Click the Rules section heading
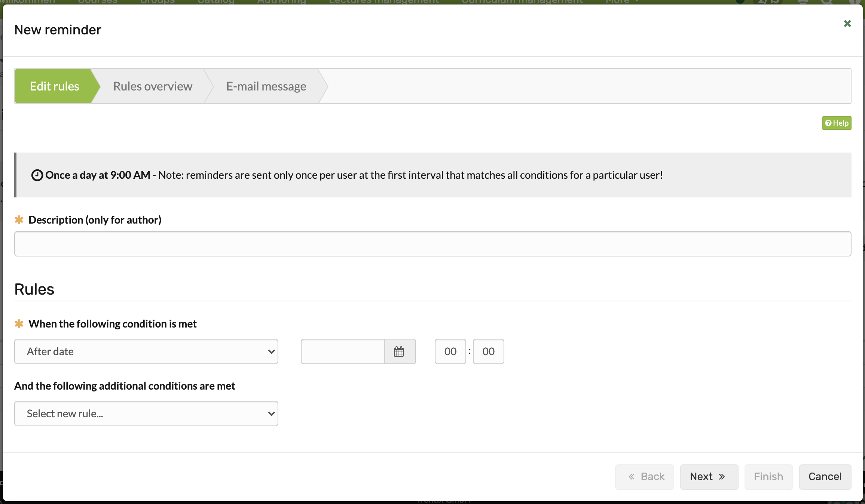The image size is (865, 504). coord(34,289)
